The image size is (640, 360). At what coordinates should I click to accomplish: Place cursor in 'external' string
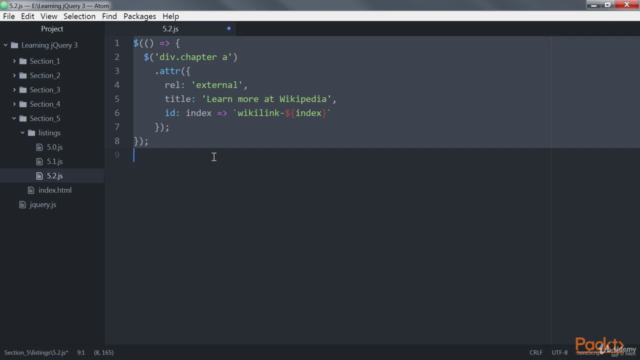point(217,85)
